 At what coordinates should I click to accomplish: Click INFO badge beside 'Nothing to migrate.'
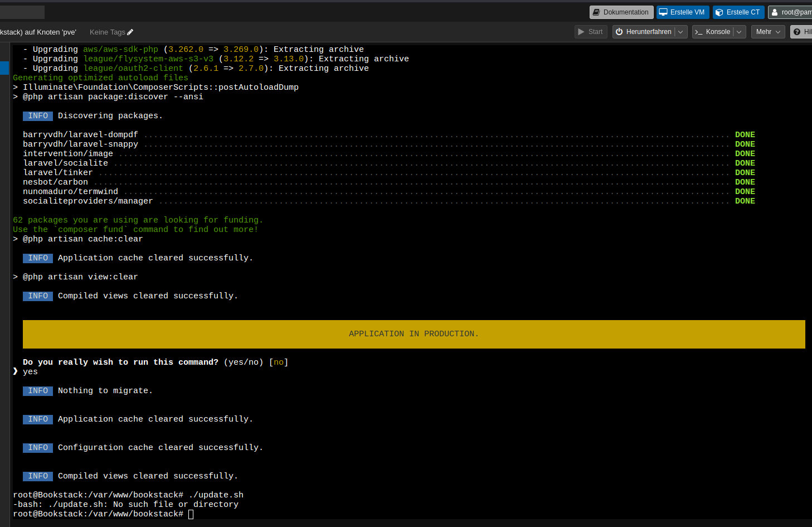tap(38, 391)
